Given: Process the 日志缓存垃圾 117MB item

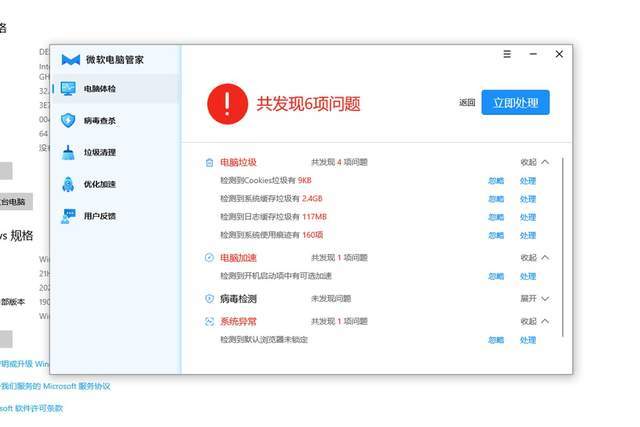Looking at the screenshot, I should (x=528, y=217).
